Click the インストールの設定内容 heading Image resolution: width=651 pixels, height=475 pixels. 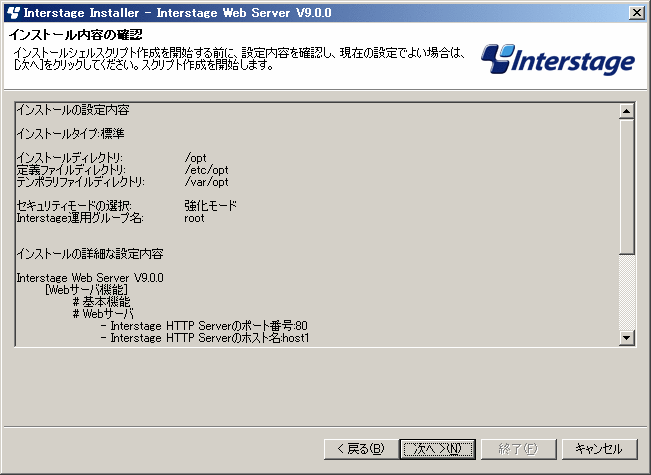pos(73,110)
